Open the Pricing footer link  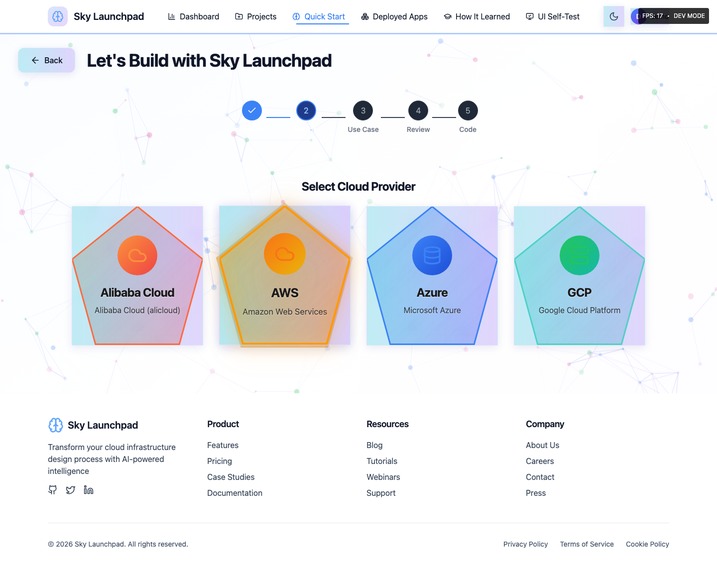click(x=219, y=461)
